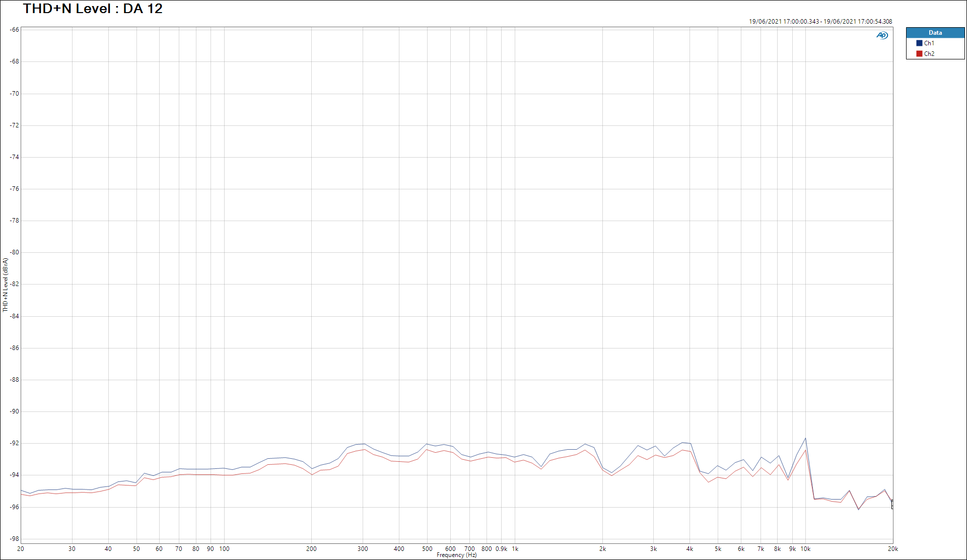Click the AP logo in graph corner
The width and height of the screenshot is (967, 560).
click(882, 35)
